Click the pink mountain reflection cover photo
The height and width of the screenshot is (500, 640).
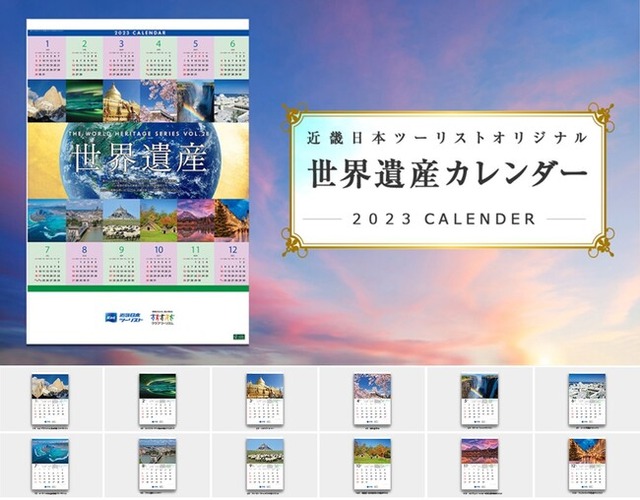pos(196,220)
